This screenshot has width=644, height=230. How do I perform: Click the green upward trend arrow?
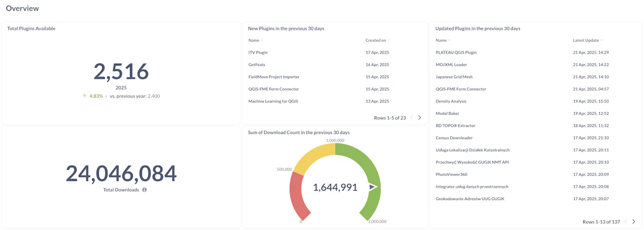(x=84, y=96)
